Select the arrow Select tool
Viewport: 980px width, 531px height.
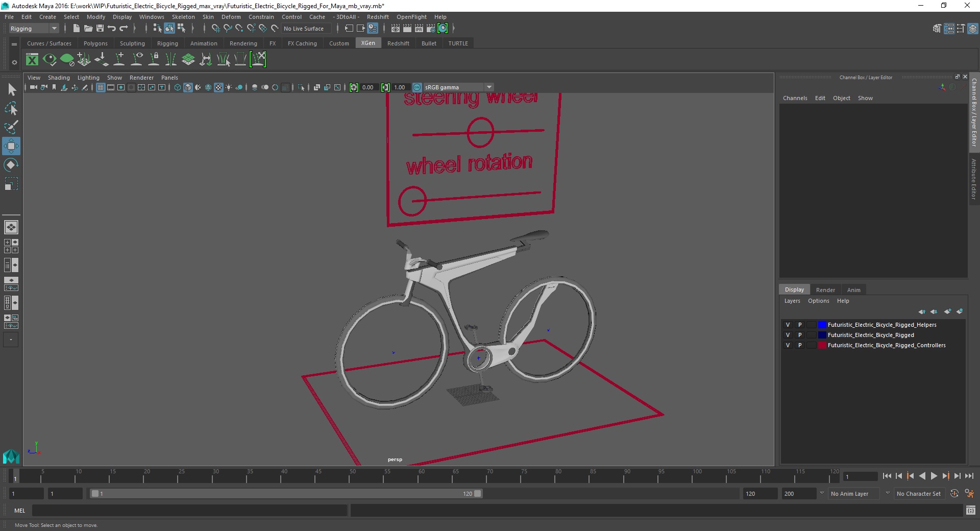(11, 90)
